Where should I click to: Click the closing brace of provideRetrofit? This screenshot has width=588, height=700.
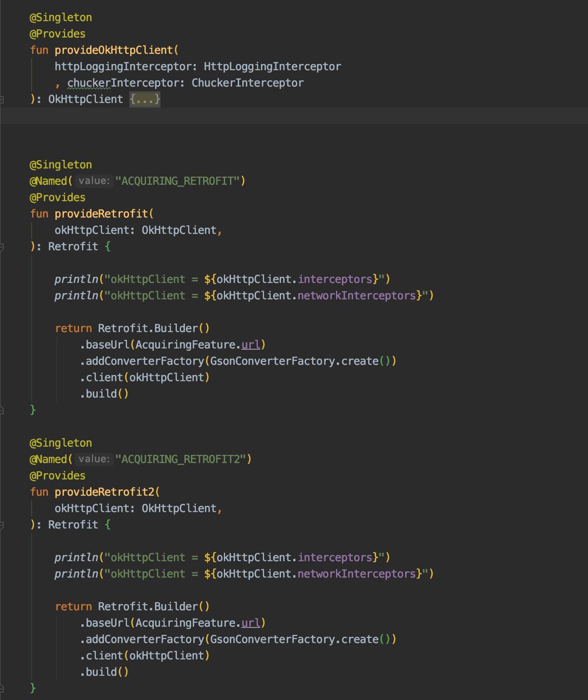point(33,410)
